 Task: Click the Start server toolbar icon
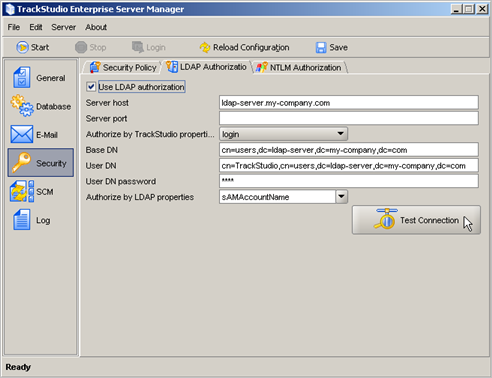[22, 47]
